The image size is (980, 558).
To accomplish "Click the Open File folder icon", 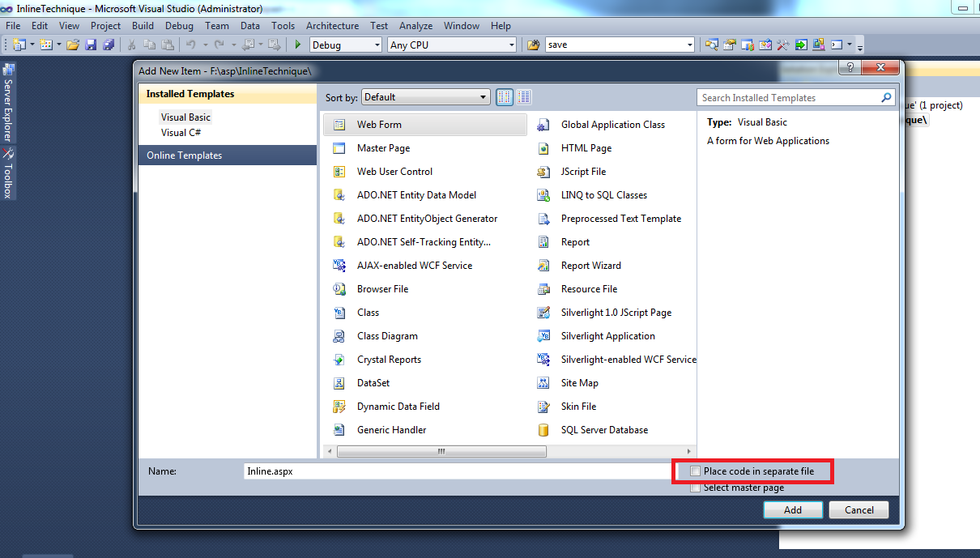I will point(73,45).
